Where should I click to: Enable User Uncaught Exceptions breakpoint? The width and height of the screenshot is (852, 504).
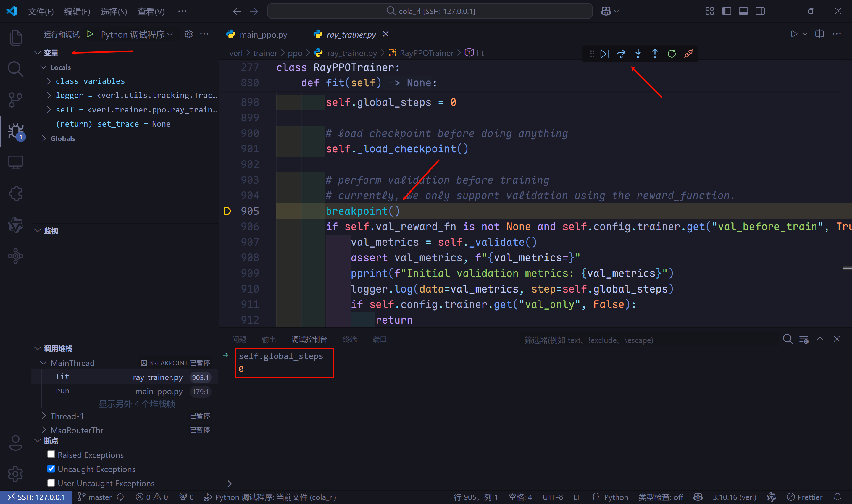(51, 483)
